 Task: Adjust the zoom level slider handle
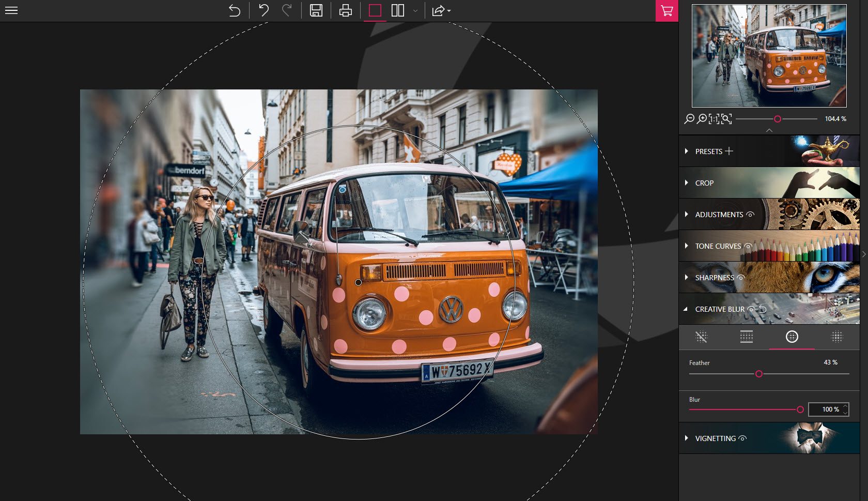coord(778,119)
